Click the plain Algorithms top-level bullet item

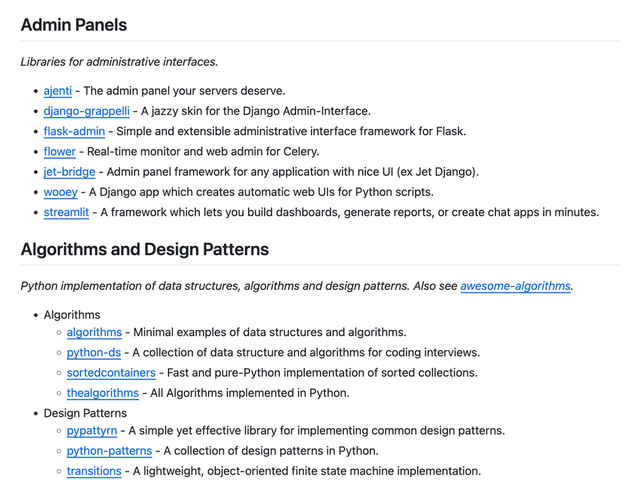(72, 315)
